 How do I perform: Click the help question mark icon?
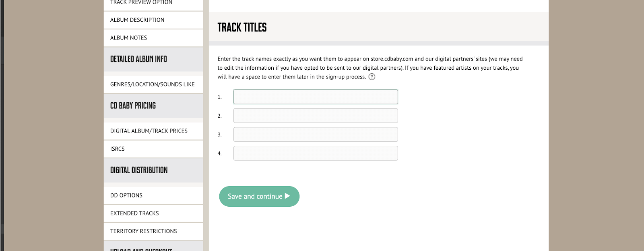pyautogui.click(x=372, y=77)
